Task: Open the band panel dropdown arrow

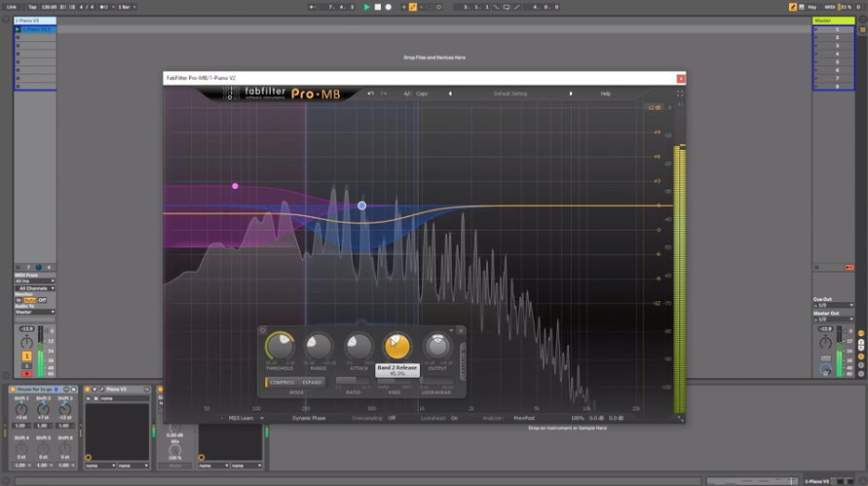Action: click(451, 330)
